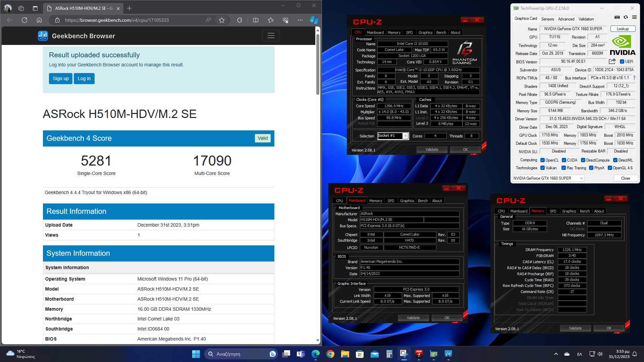Open Windows Start menu
The image size is (644, 362).
196,354
